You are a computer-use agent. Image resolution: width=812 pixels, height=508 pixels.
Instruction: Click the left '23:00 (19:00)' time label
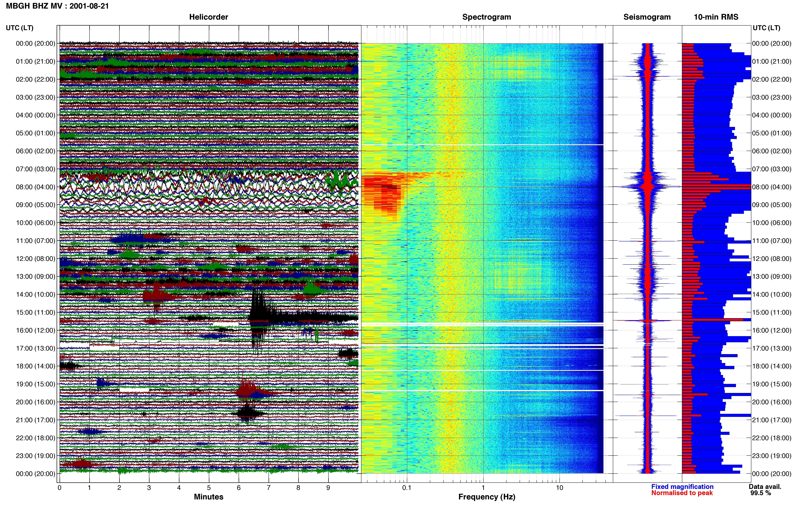coord(36,456)
